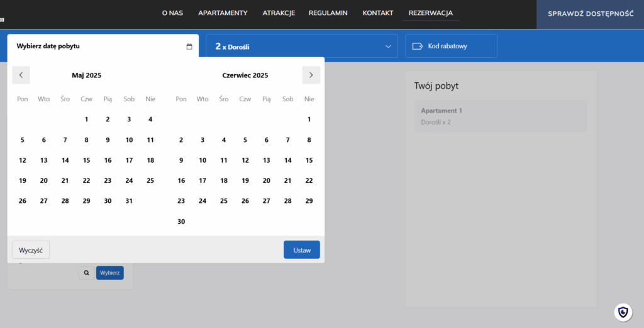Select May 15 in the Maj 2025 calendar
Image resolution: width=644 pixels, height=328 pixels.
[x=87, y=160]
